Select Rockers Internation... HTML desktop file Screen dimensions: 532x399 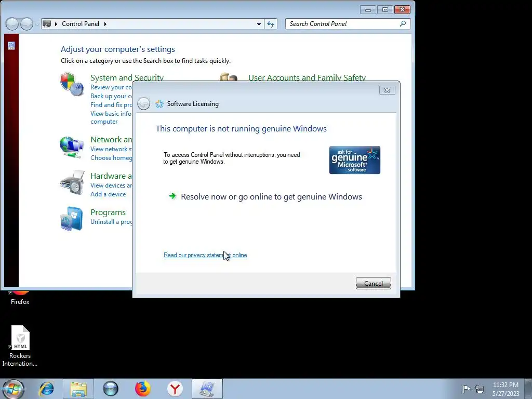[x=20, y=346]
